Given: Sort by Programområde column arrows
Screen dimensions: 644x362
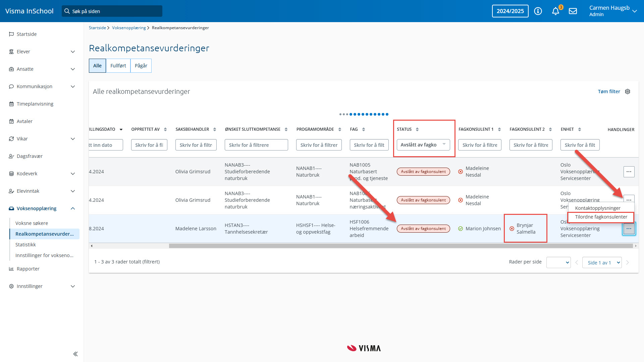Looking at the screenshot, I should tap(340, 129).
